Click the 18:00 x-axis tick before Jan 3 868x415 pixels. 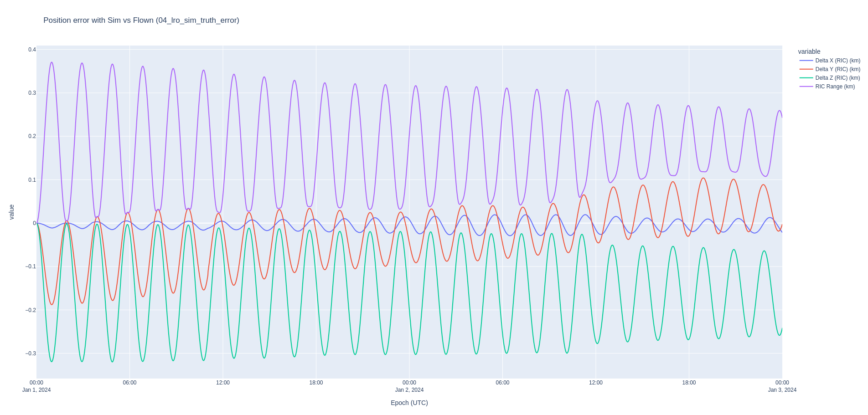point(689,383)
